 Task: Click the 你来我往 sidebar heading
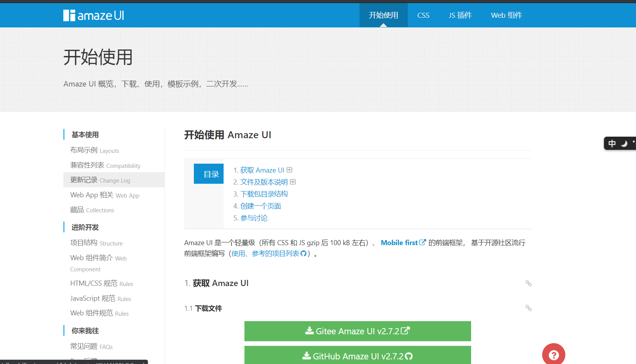[85, 331]
